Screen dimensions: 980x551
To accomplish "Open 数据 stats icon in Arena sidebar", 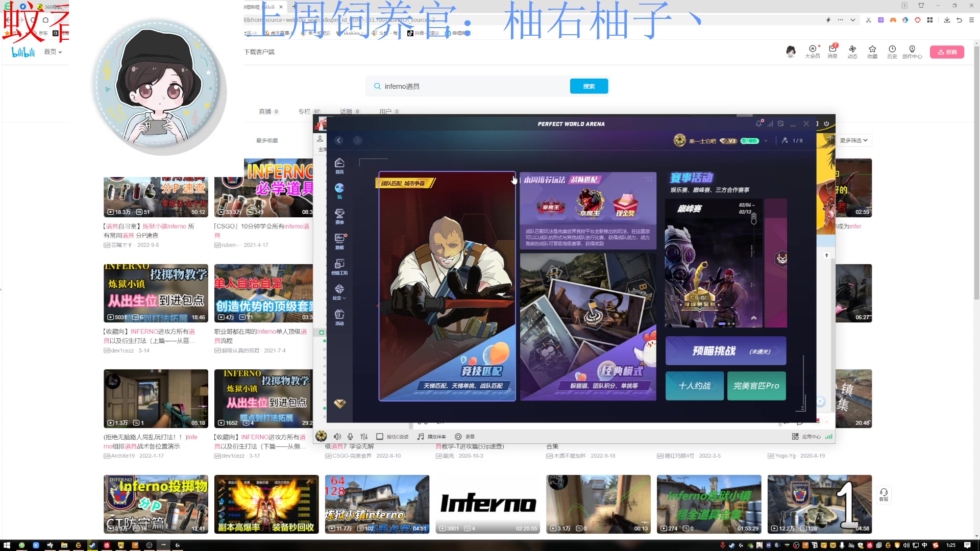I will coord(339,241).
